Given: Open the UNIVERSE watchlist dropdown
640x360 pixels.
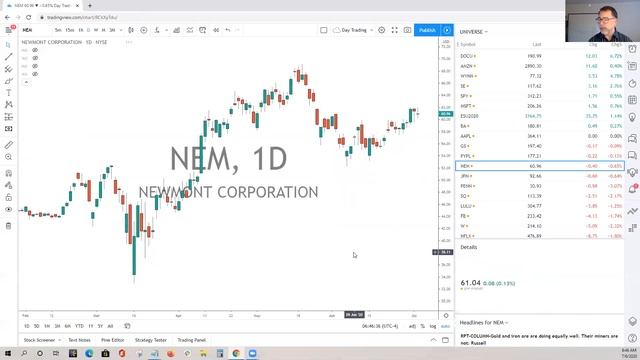Looking at the screenshot, I should point(473,32).
